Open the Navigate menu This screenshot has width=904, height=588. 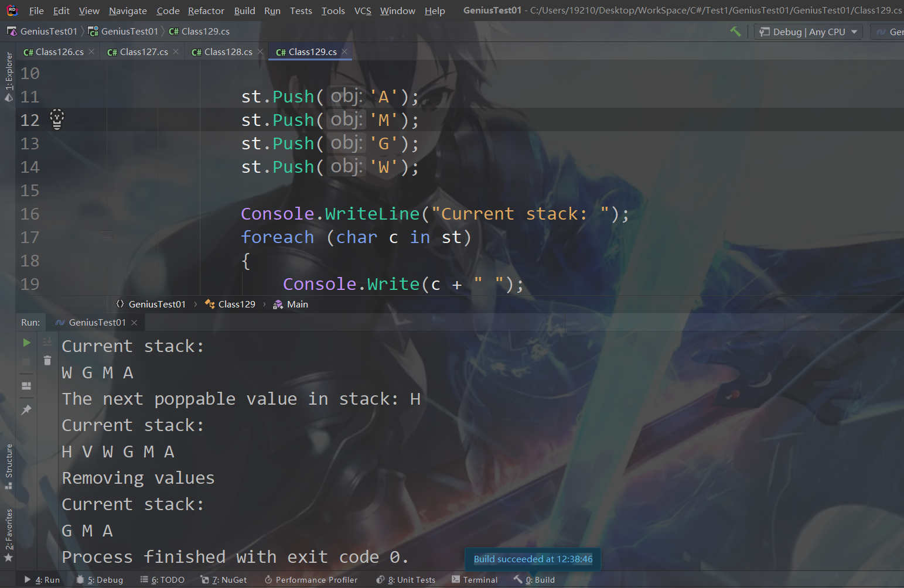click(128, 11)
